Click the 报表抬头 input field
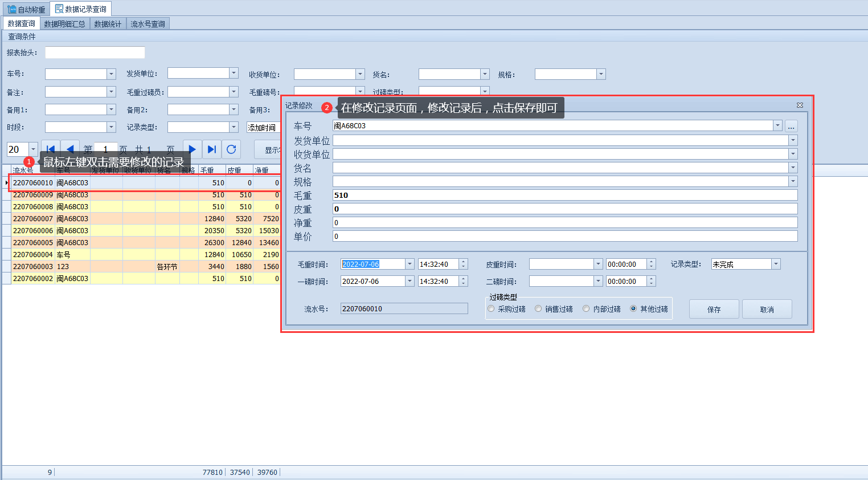The width and height of the screenshot is (868, 480). click(95, 52)
